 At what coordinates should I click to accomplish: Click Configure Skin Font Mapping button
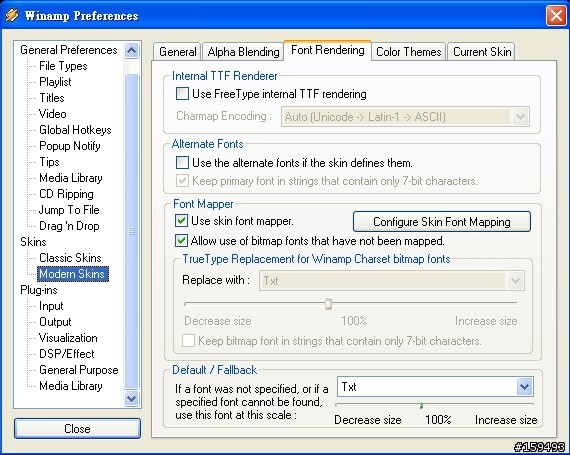442,222
